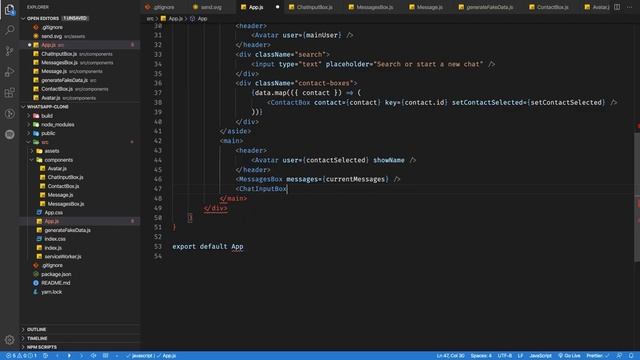Click the package.json file icon
640x360 pixels.
(x=36, y=274)
